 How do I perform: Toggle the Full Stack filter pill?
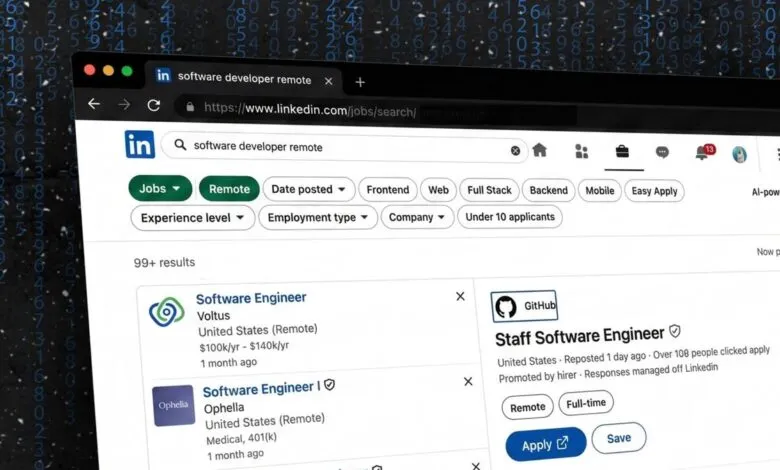(489, 190)
